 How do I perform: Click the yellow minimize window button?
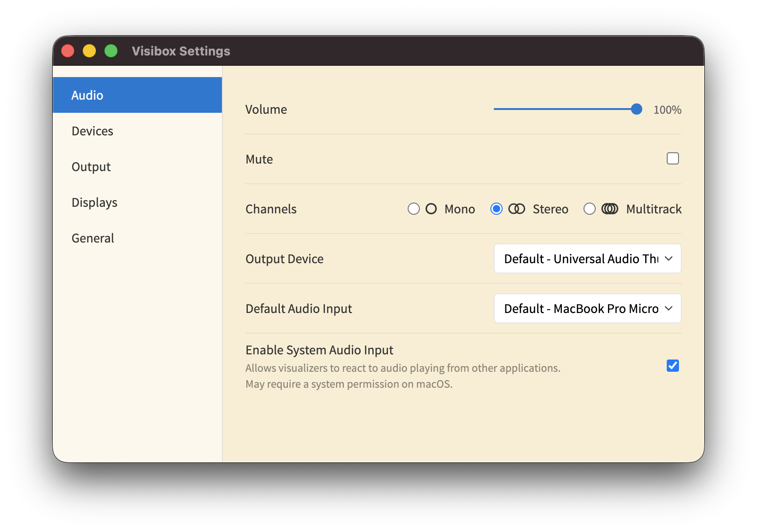coord(89,51)
